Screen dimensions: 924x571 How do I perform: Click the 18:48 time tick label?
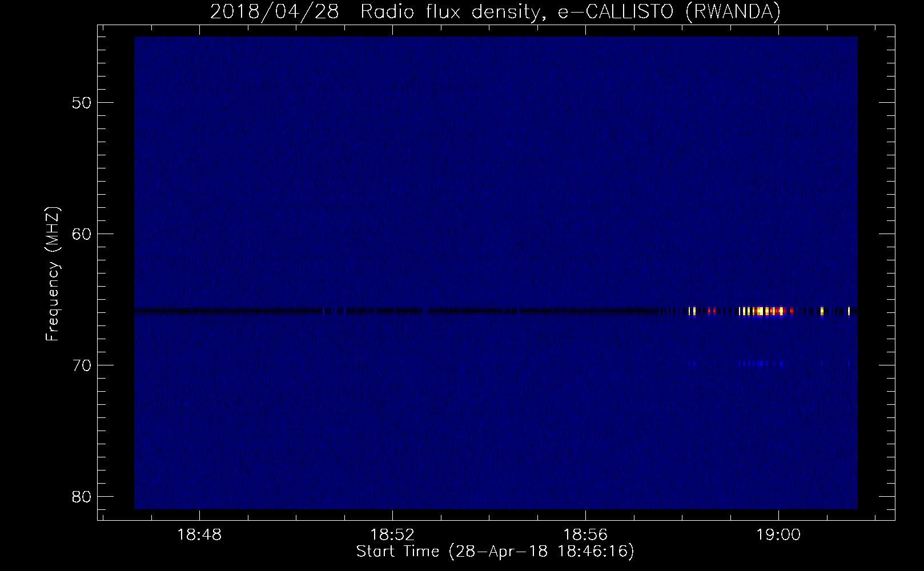pos(199,535)
